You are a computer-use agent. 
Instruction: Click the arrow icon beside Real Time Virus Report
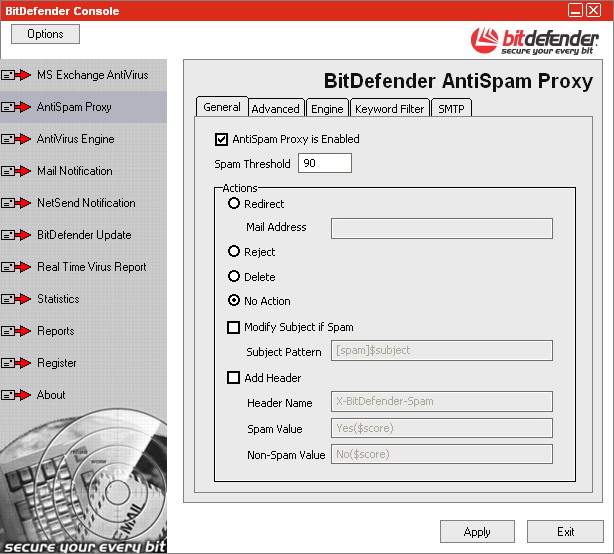(16, 267)
